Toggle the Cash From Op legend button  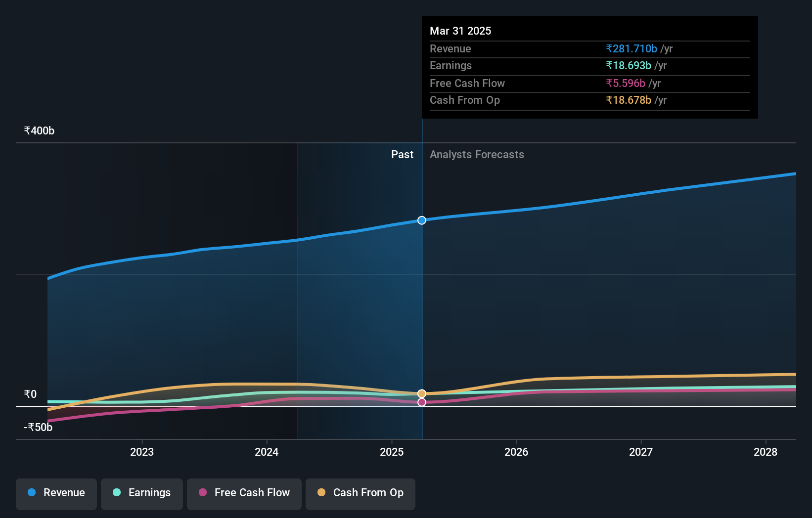tap(361, 494)
